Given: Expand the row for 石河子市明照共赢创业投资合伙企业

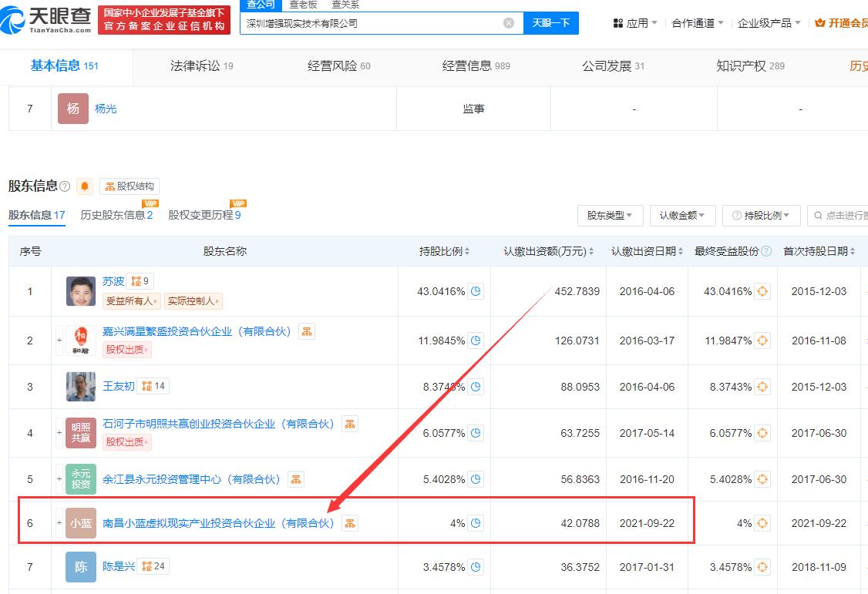Looking at the screenshot, I should pos(59,433).
